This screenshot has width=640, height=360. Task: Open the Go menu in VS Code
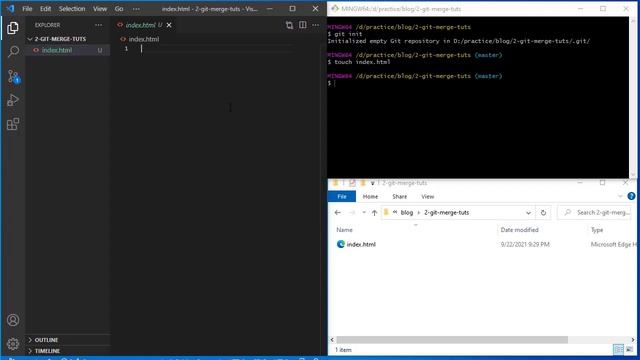119,9
